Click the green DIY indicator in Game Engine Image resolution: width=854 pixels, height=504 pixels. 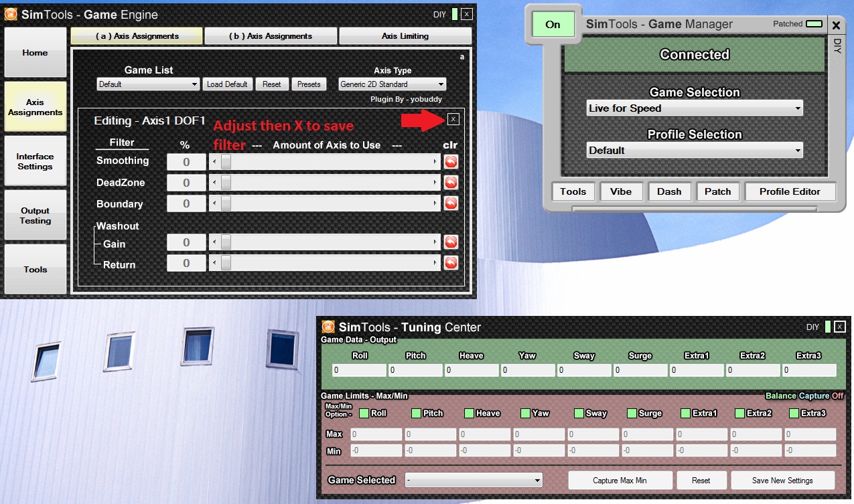(455, 14)
